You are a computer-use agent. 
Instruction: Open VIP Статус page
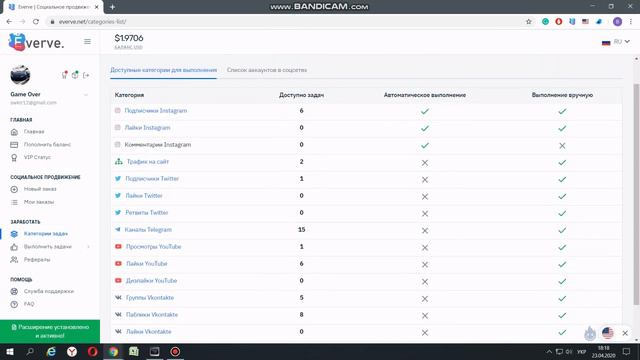tap(37, 157)
